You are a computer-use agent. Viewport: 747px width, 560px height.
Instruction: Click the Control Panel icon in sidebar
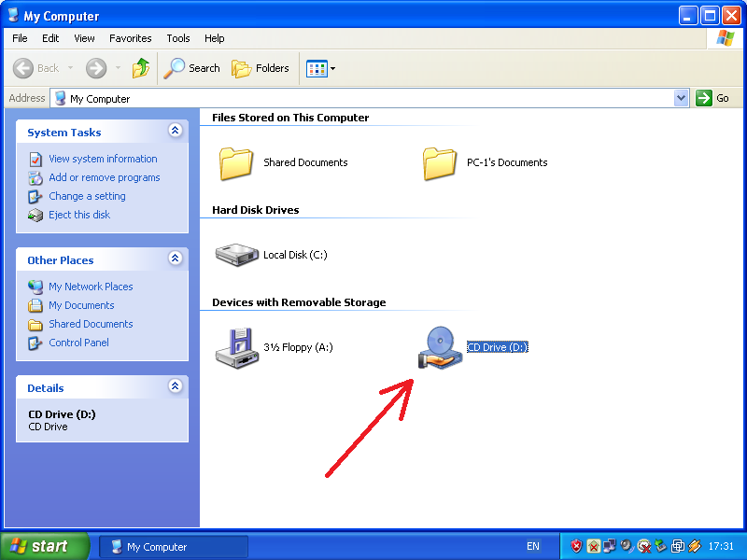point(35,343)
